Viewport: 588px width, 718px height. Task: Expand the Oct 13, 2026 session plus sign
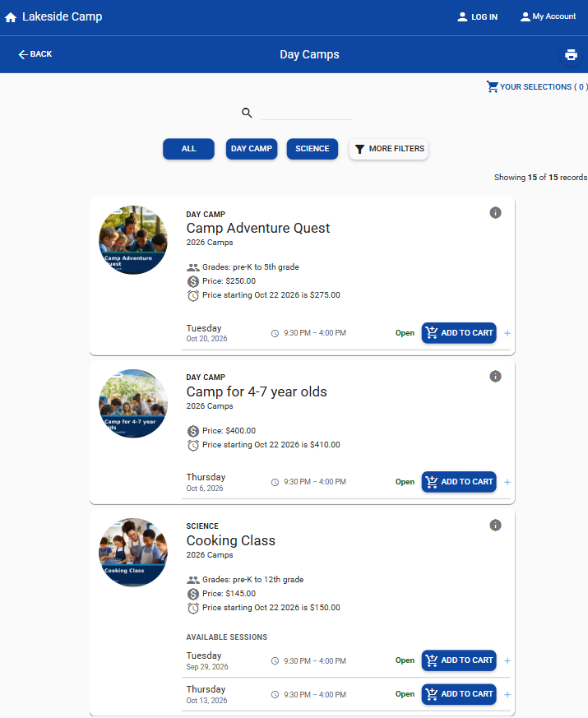click(x=507, y=695)
